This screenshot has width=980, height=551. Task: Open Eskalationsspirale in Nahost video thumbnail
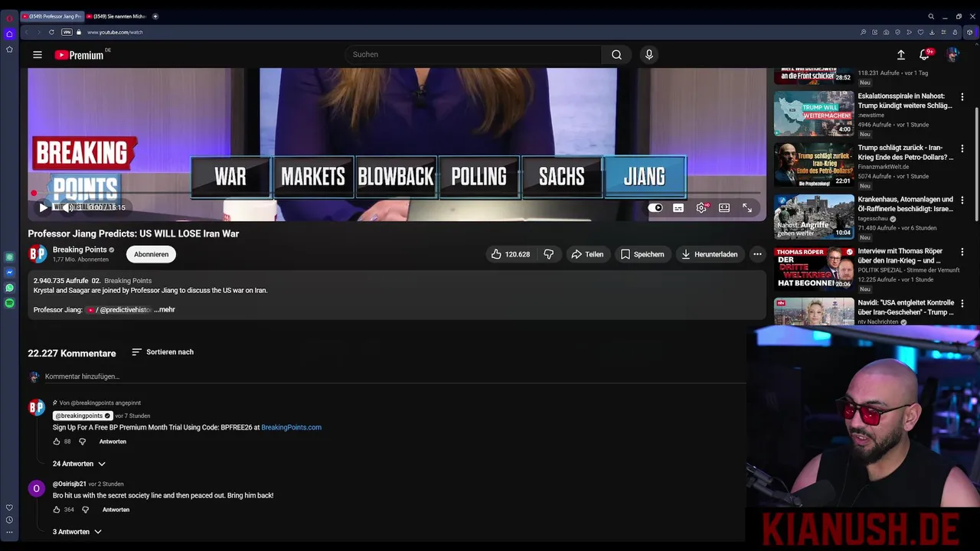(x=814, y=113)
